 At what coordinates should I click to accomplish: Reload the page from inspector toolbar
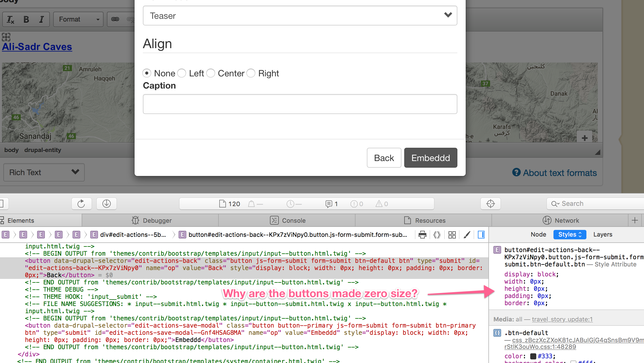tap(81, 204)
